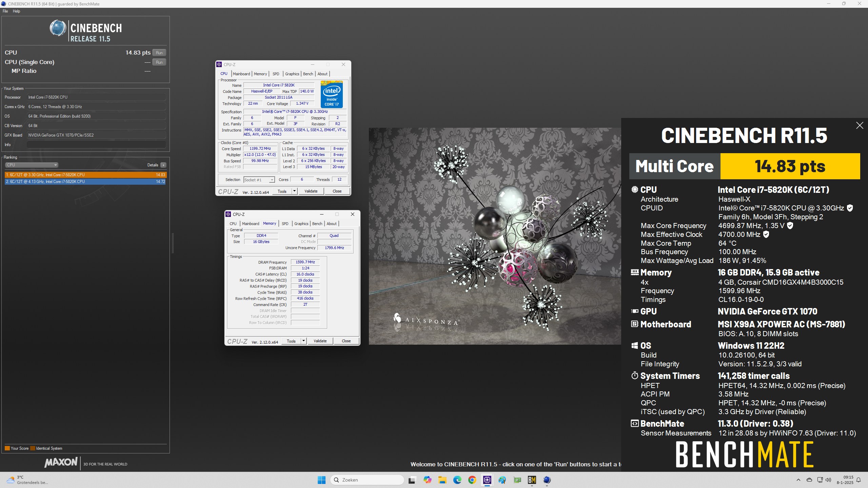Open Task View on the taskbar
Viewport: 868px width, 488px height.
click(412, 480)
